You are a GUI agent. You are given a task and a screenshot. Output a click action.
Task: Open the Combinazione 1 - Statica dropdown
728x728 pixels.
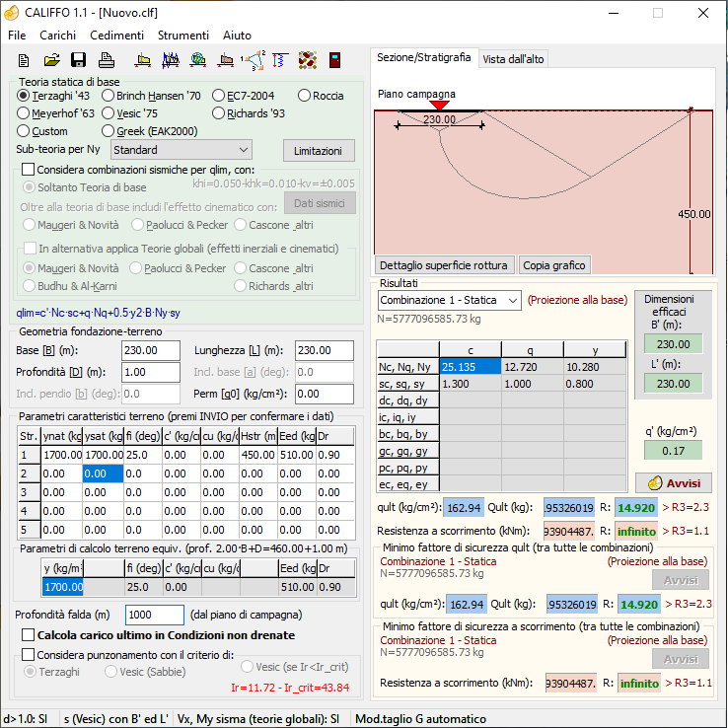tap(450, 301)
